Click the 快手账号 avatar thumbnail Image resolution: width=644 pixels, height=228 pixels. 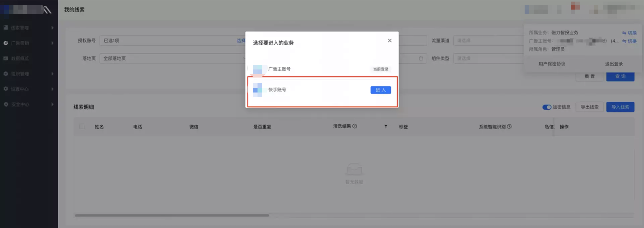[x=258, y=90]
